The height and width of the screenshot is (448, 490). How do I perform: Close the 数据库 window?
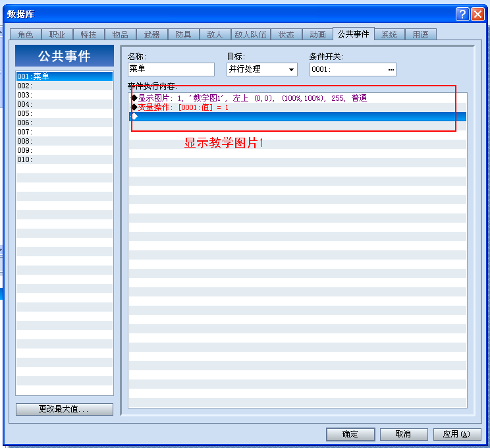coord(477,14)
